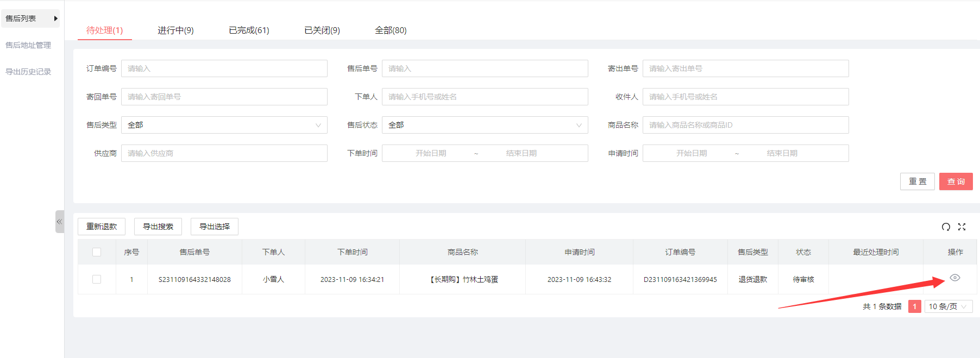Click the 重新退款 button
The height and width of the screenshot is (358, 980).
click(x=102, y=227)
